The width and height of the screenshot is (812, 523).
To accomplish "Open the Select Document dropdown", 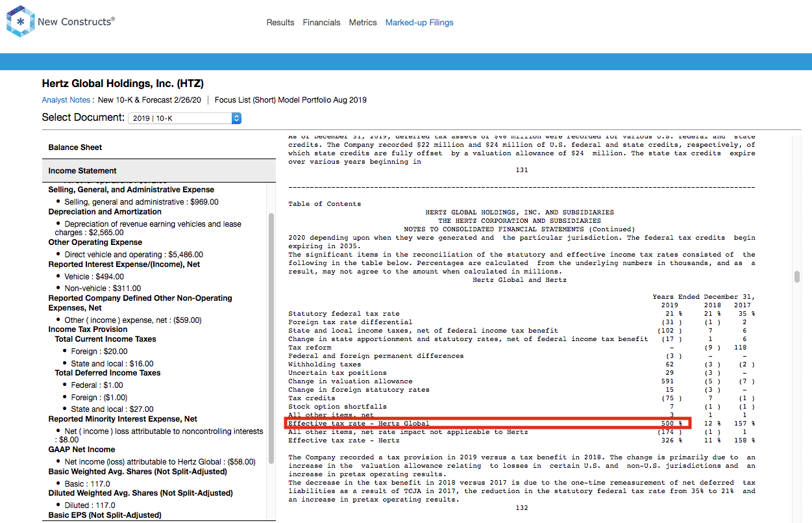I will [x=185, y=118].
